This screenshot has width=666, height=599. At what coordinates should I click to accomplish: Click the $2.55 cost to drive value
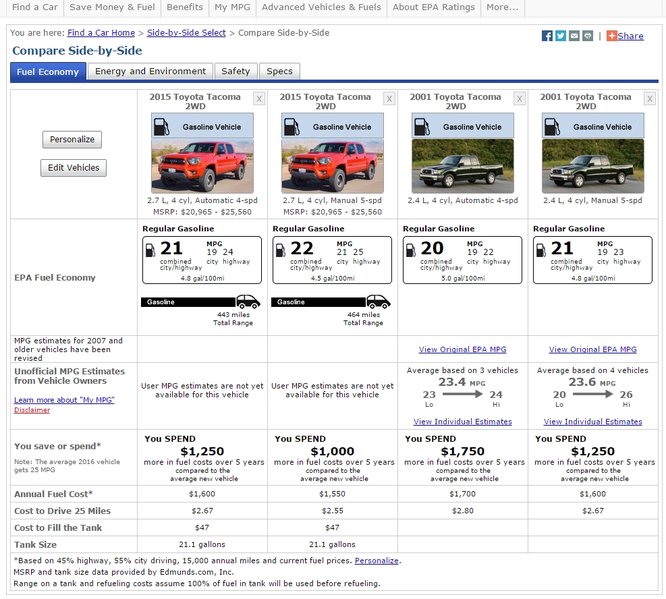pyautogui.click(x=332, y=511)
